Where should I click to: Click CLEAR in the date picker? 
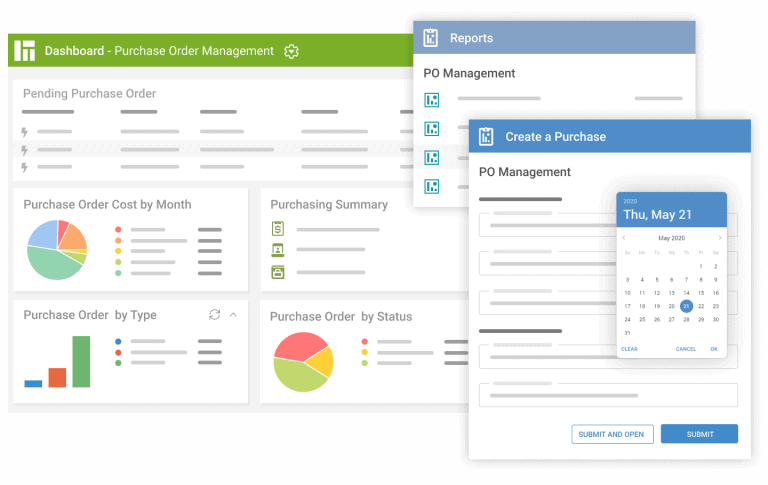629,349
